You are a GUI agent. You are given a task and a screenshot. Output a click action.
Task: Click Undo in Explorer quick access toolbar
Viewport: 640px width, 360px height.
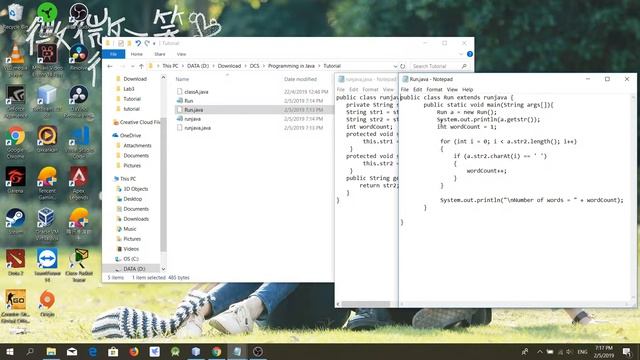point(138,43)
